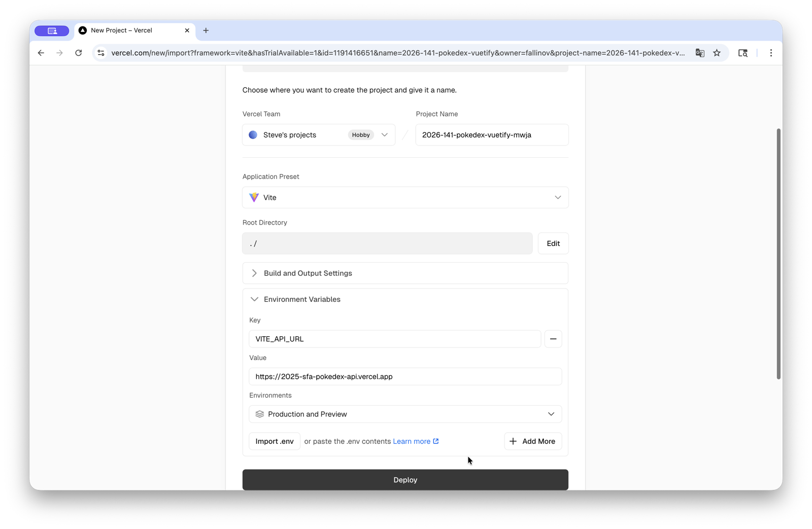Open the Google Translate page icon
This screenshot has width=812, height=529.
pos(700,52)
